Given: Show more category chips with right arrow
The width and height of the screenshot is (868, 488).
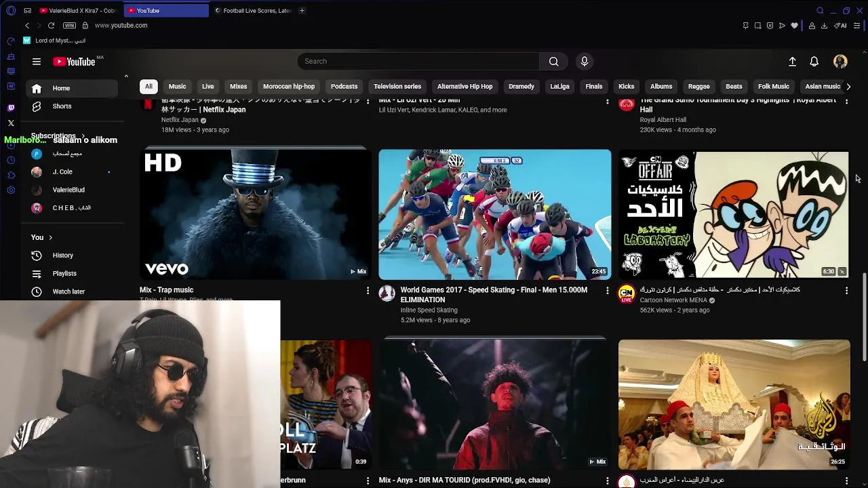Looking at the screenshot, I should (x=848, y=87).
